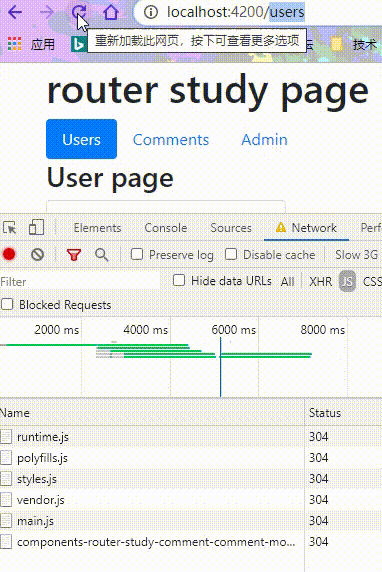The width and height of the screenshot is (382, 572).
Task: Click the 304 status of styles.js
Action: click(319, 479)
